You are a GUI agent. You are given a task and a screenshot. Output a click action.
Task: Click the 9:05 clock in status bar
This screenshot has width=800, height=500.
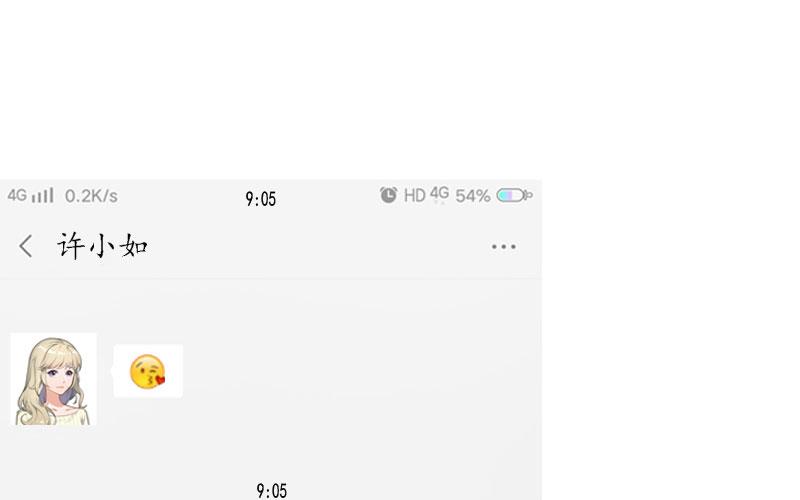click(x=261, y=198)
